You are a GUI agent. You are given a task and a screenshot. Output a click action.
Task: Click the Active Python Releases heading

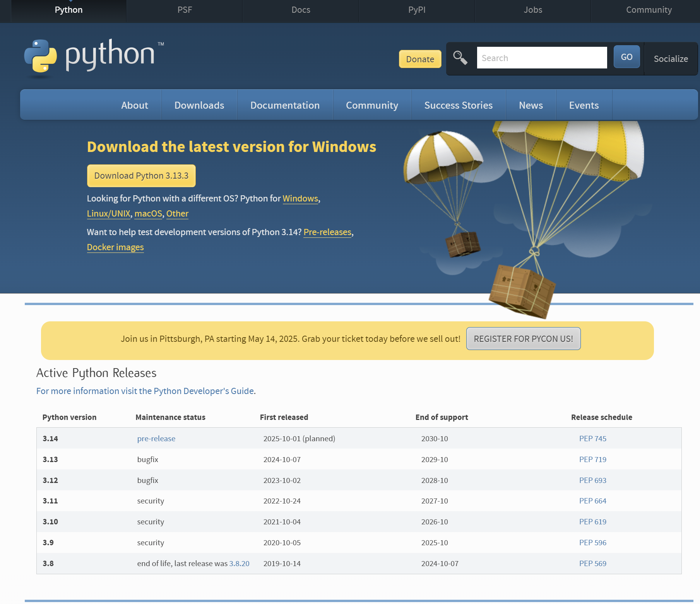(x=96, y=373)
